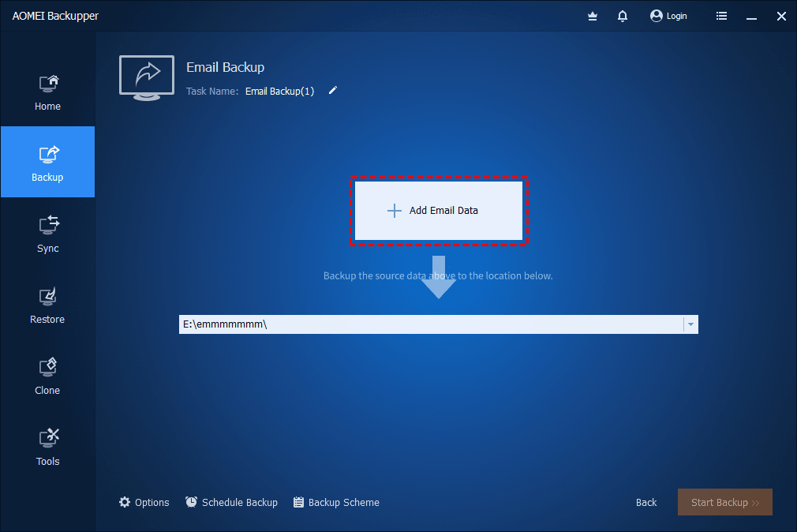The width and height of the screenshot is (797, 532).
Task: Select the Clone sidebar item
Action: [47, 376]
